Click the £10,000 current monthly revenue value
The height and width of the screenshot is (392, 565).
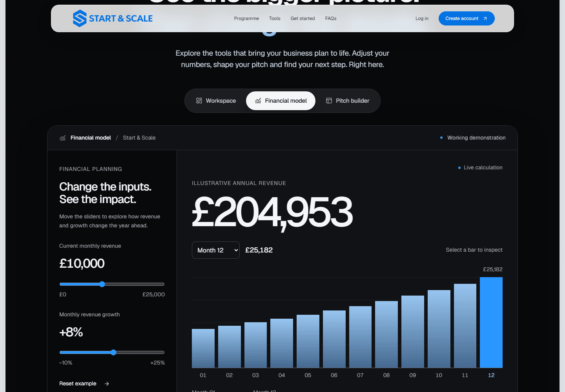tap(82, 263)
